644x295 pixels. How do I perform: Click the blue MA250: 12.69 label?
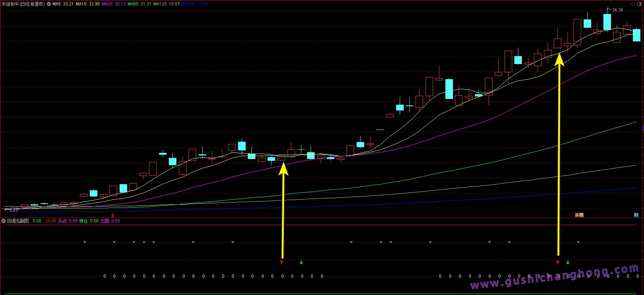195,4
